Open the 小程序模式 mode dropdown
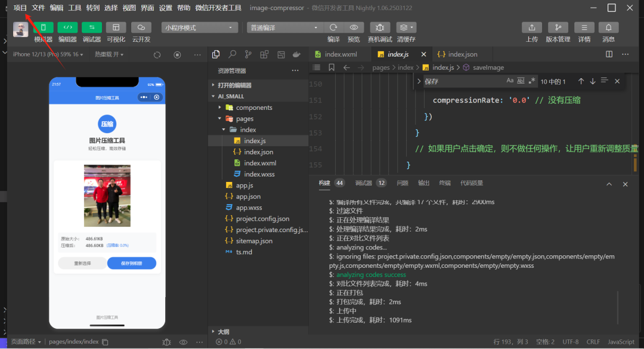This screenshot has height=349, width=644. [x=199, y=27]
